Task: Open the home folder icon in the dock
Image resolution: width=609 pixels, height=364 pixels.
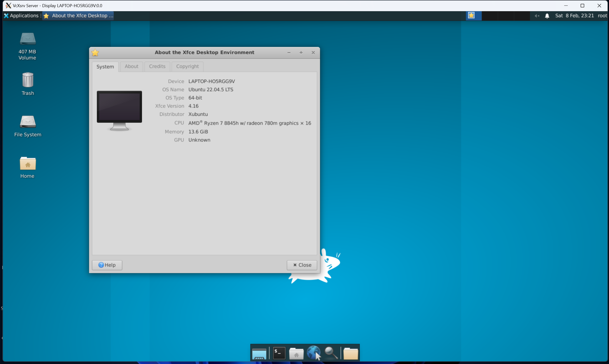Action: (x=296, y=353)
